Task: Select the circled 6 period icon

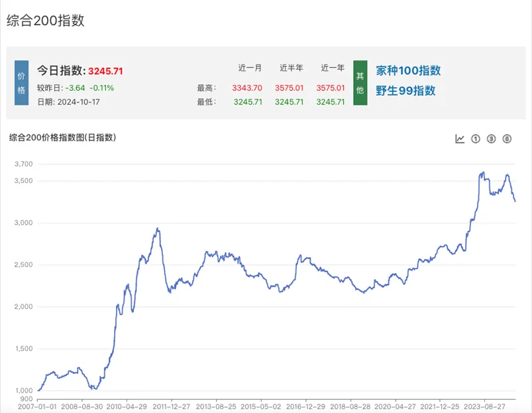Action: point(507,139)
